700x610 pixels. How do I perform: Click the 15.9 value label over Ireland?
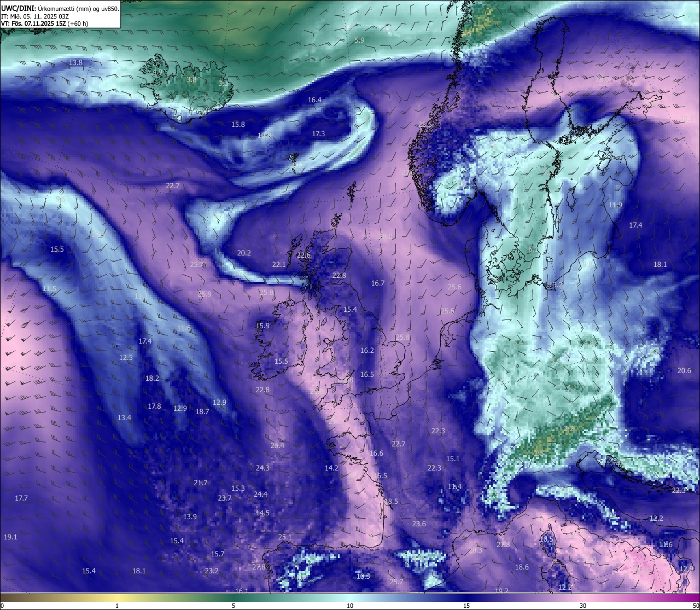click(x=262, y=326)
